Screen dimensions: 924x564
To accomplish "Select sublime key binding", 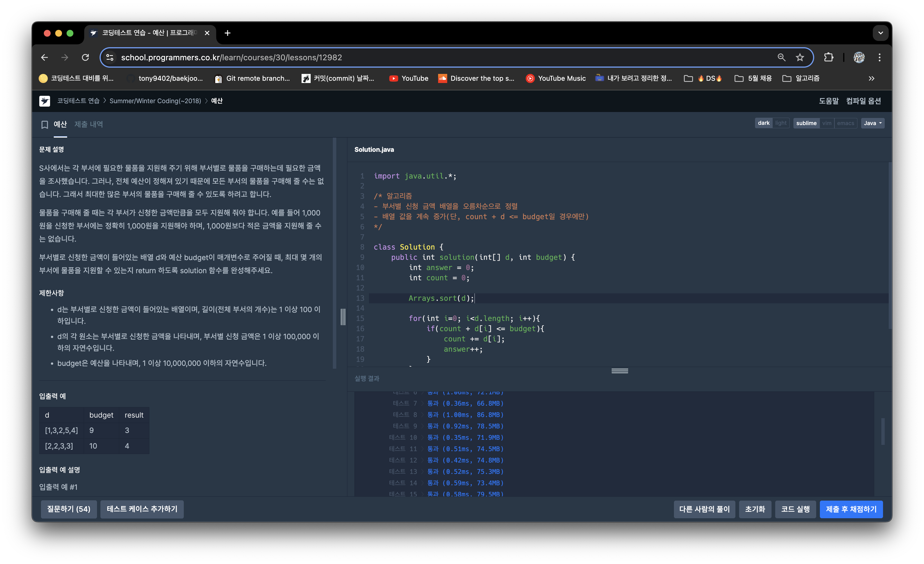I will coord(806,123).
